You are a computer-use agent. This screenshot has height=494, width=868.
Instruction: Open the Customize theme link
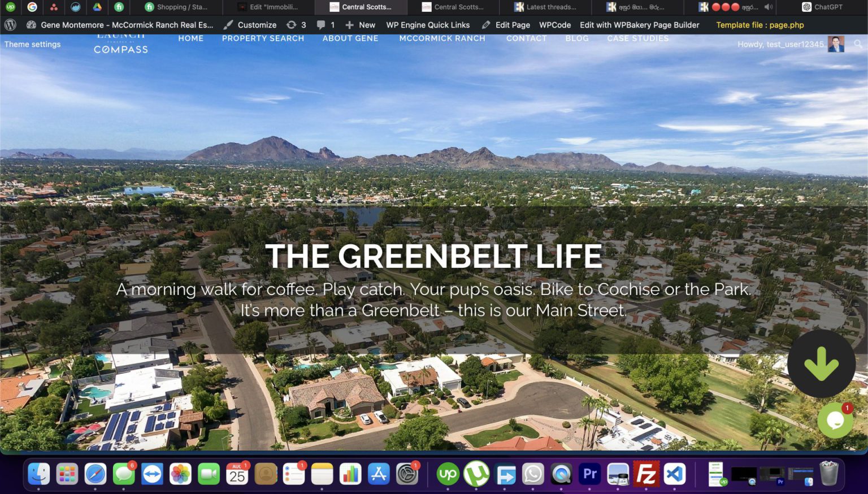point(250,25)
